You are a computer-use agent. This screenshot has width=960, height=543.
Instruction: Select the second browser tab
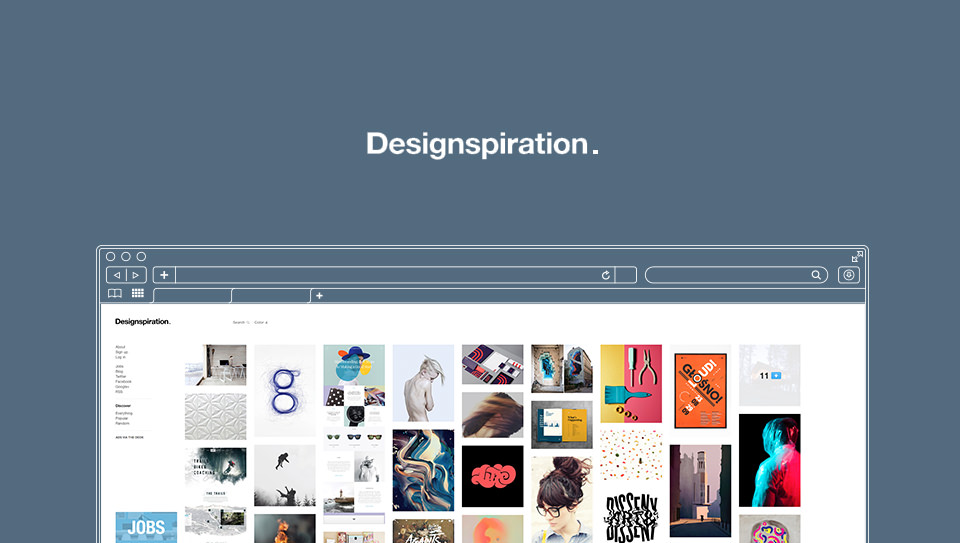coord(271,296)
